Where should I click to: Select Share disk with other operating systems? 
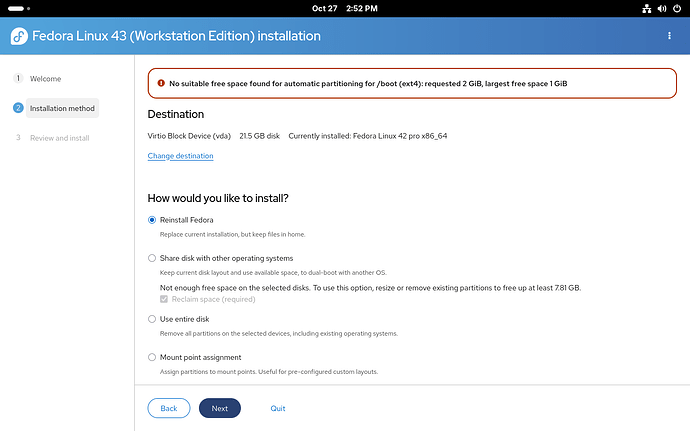point(152,258)
